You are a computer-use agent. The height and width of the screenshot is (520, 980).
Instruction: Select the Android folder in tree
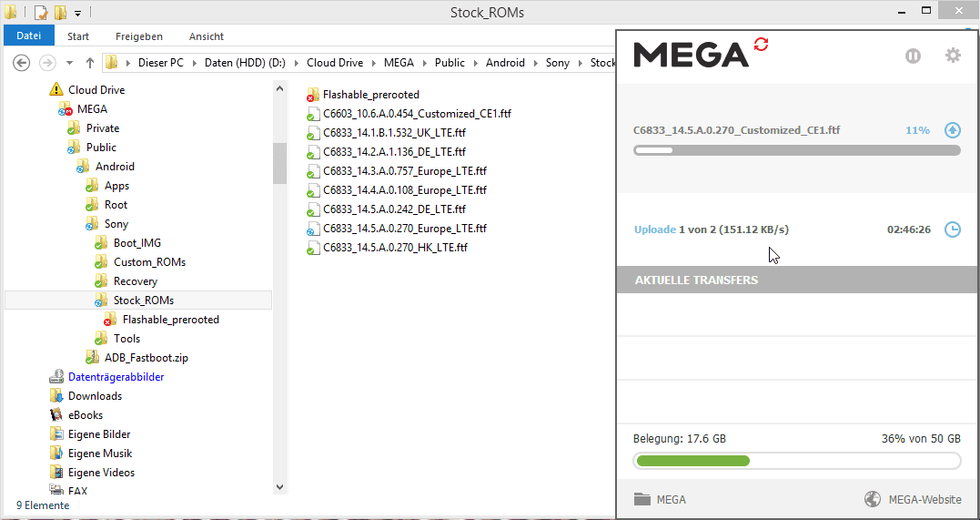point(115,167)
